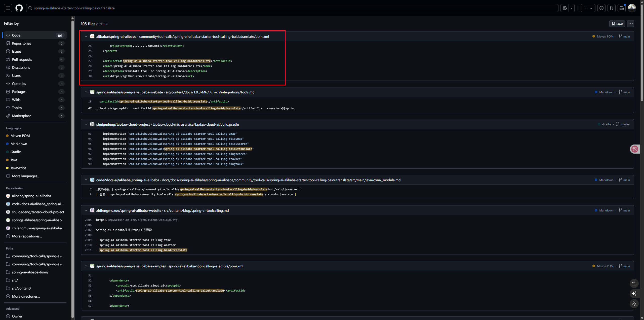Select the Packages filter
The image size is (644, 320).
pos(35,92)
